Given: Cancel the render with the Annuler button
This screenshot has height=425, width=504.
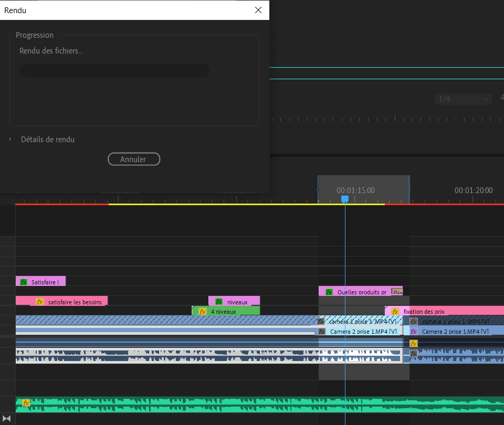Looking at the screenshot, I should [x=134, y=159].
